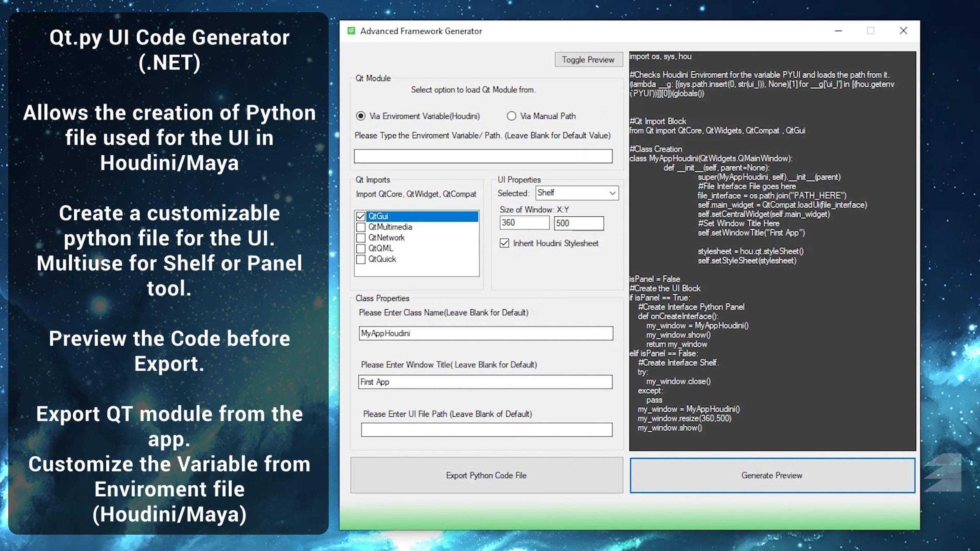Check the QtNetwork import option
980x551 pixels.
[361, 238]
